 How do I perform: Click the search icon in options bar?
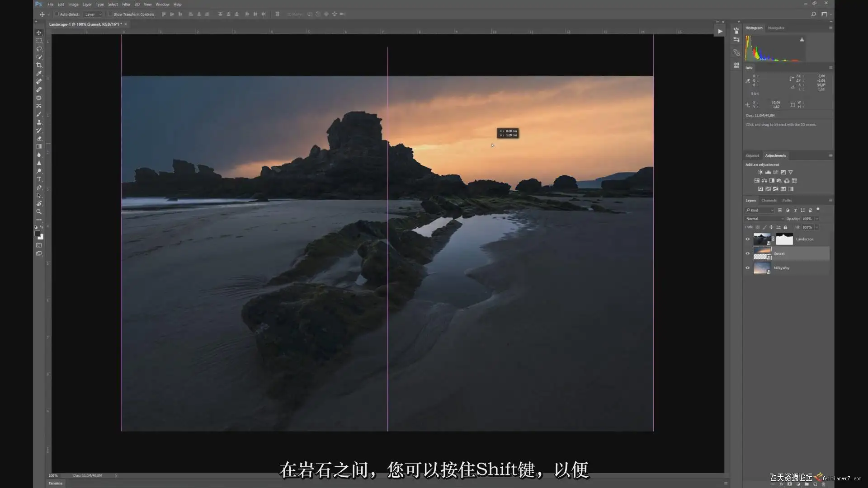tap(813, 14)
